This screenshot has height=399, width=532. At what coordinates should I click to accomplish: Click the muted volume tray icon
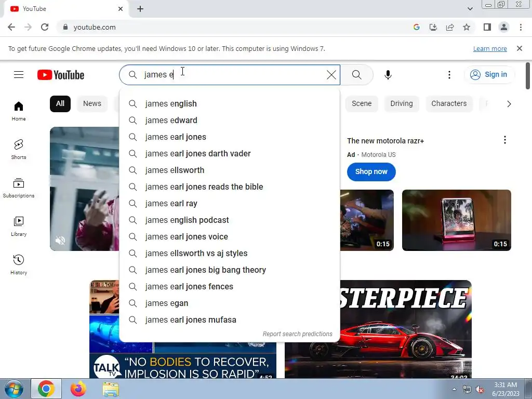[480, 390]
